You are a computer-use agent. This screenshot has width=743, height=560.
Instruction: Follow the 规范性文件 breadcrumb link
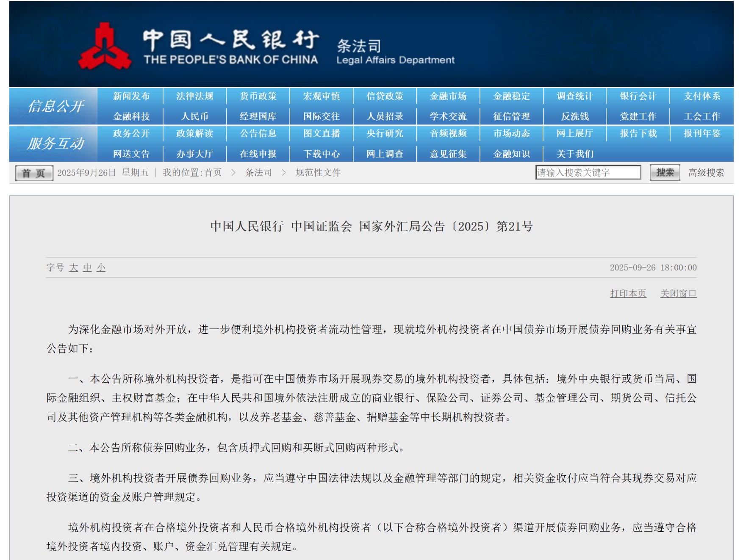click(x=318, y=173)
